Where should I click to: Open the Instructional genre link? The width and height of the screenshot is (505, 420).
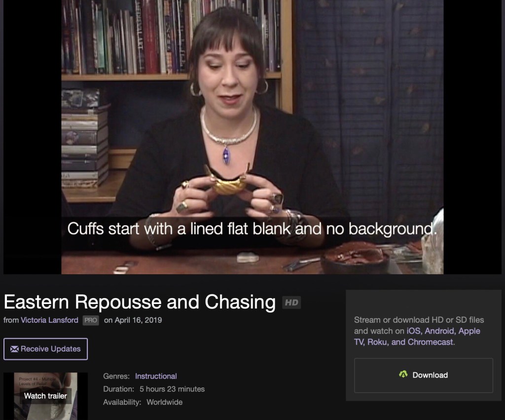[x=156, y=376]
